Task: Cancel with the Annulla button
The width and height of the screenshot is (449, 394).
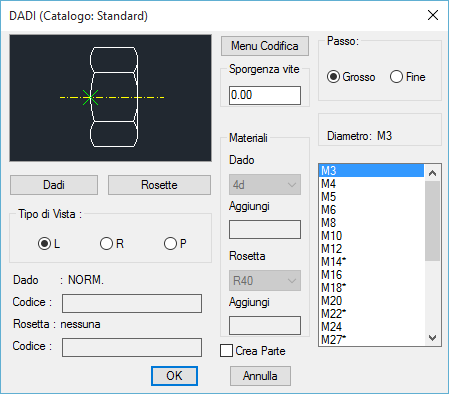Action: tap(260, 376)
